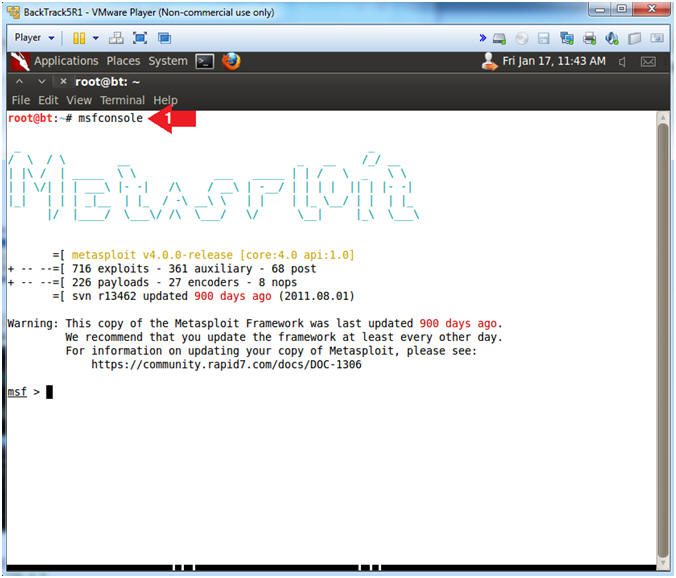This screenshot has height=578, width=676.
Task: Click the terminal title bar up-arrow button
Action: pos(19,81)
